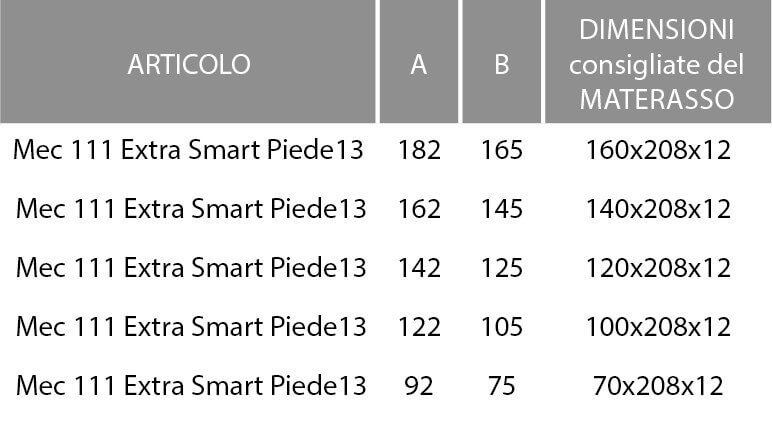
Task: Click the 92 value in column A
Action: pos(419,385)
